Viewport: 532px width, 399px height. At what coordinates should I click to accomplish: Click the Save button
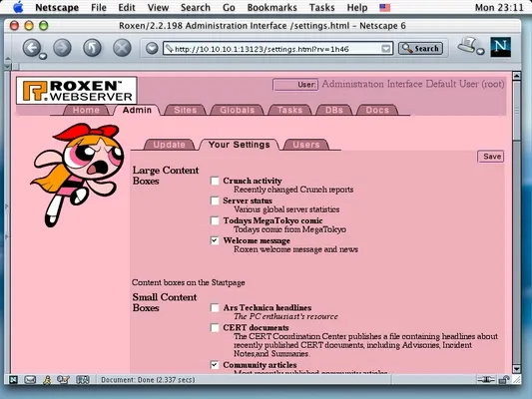491,157
